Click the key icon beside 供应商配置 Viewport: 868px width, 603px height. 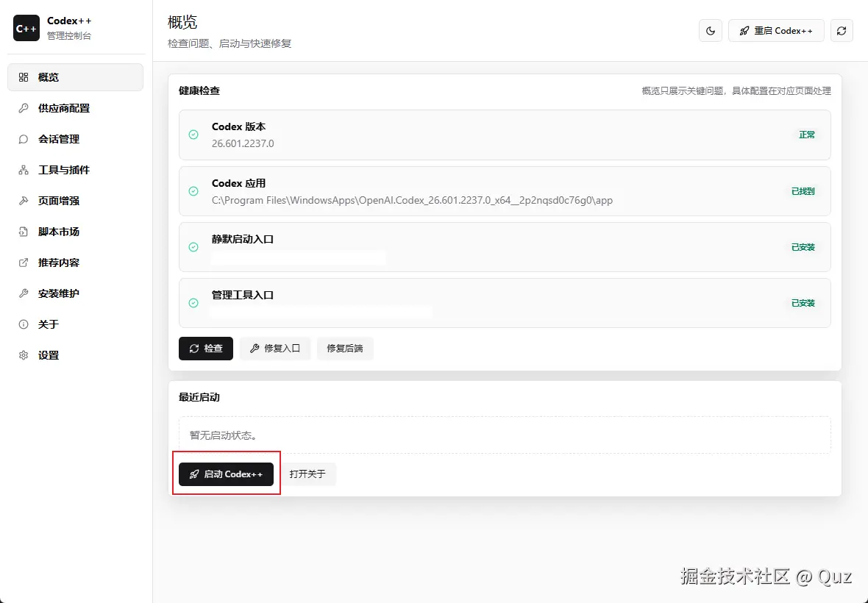click(24, 108)
